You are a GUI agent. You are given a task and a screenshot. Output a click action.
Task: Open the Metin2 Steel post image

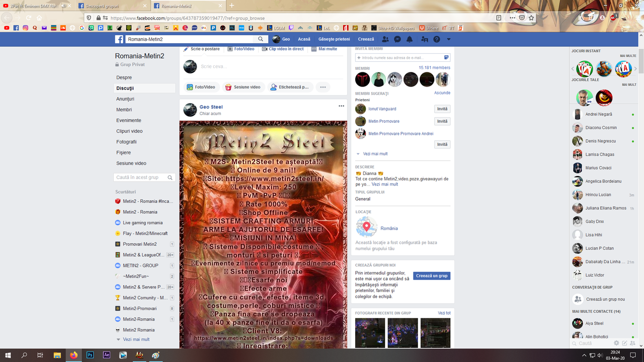tap(263, 234)
